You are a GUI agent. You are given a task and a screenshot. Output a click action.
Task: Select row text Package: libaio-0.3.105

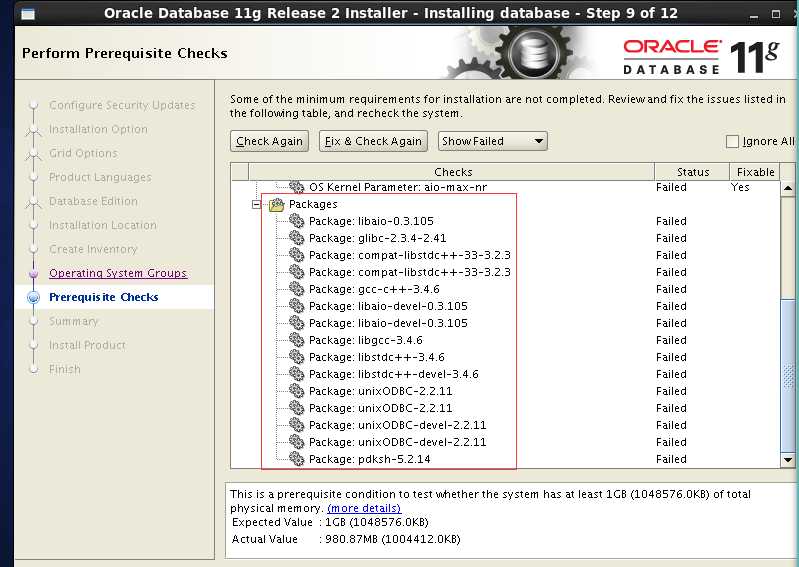(371, 221)
